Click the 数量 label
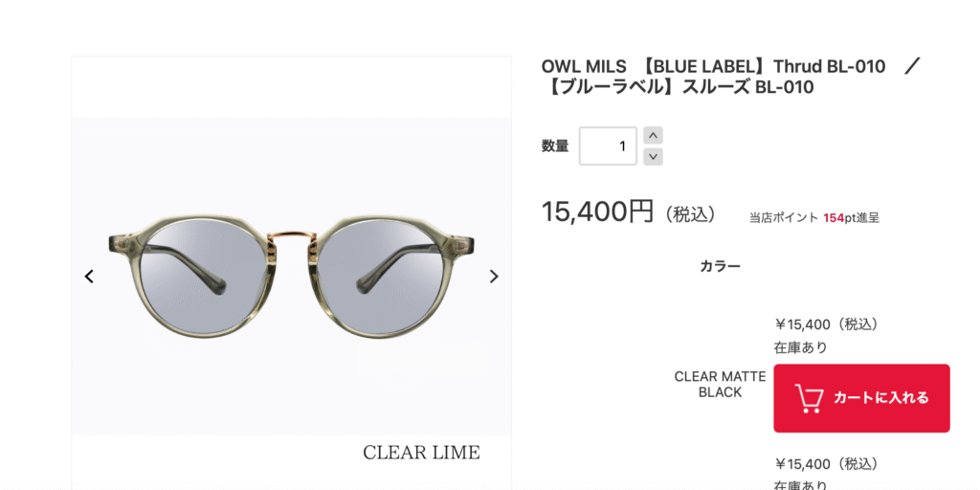 coord(555,146)
